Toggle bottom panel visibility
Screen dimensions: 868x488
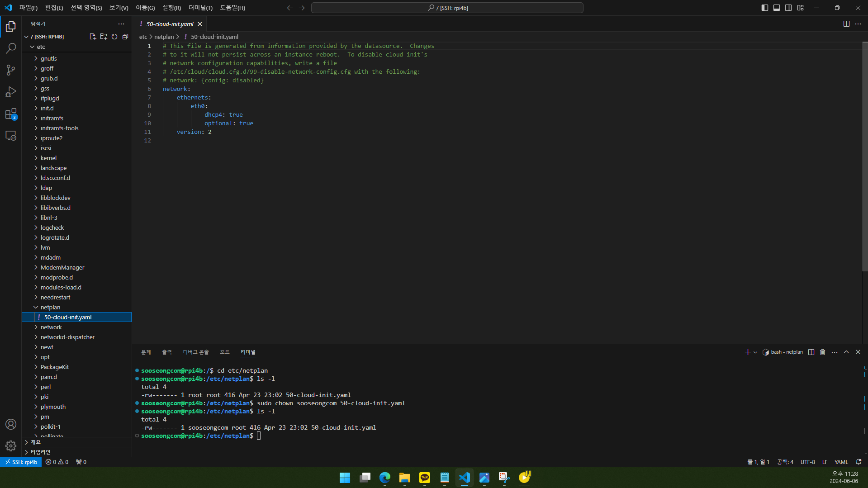point(777,8)
